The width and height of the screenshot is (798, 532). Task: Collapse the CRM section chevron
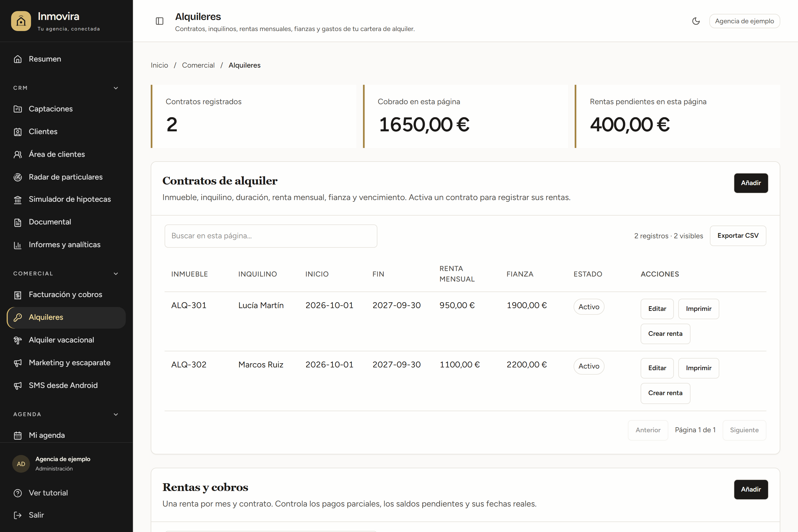pyautogui.click(x=116, y=88)
